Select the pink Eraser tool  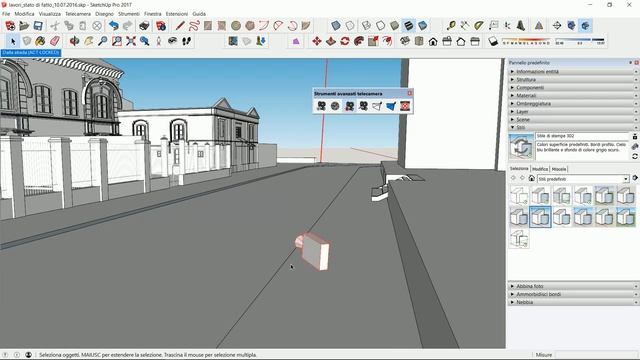(54, 41)
